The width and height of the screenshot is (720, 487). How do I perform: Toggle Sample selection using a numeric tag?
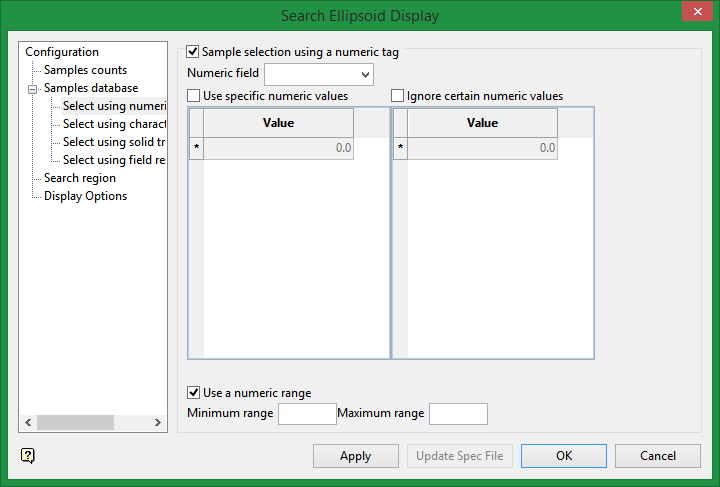(x=193, y=52)
